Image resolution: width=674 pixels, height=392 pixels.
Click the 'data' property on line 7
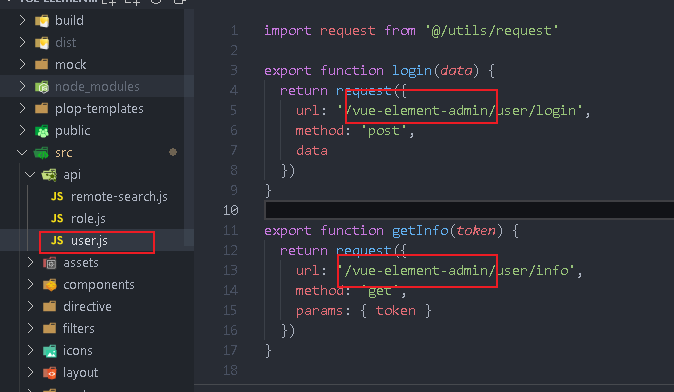(312, 151)
